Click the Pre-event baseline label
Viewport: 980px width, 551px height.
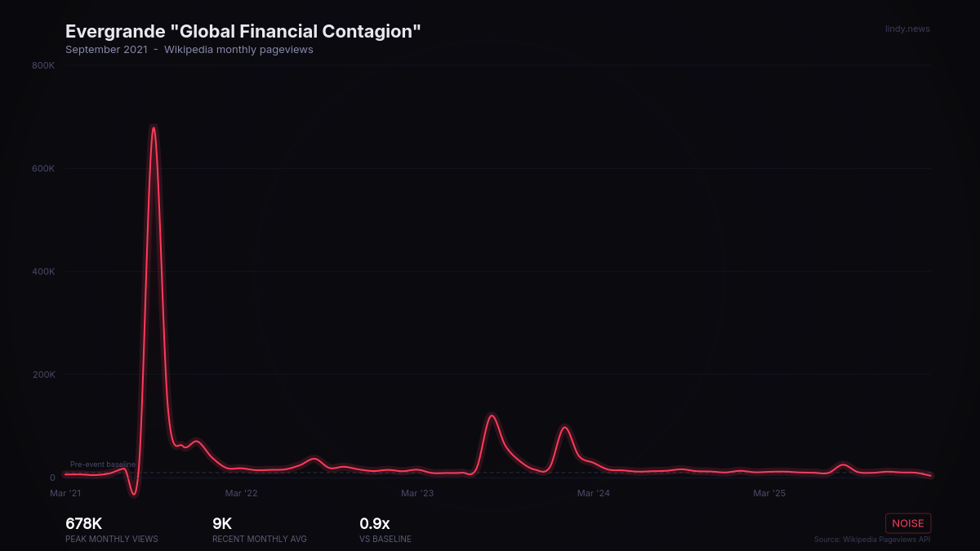tap(103, 464)
